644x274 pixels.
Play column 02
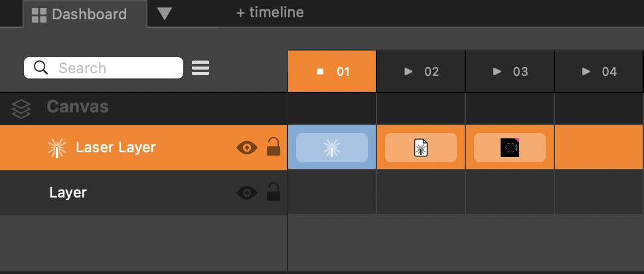click(409, 72)
